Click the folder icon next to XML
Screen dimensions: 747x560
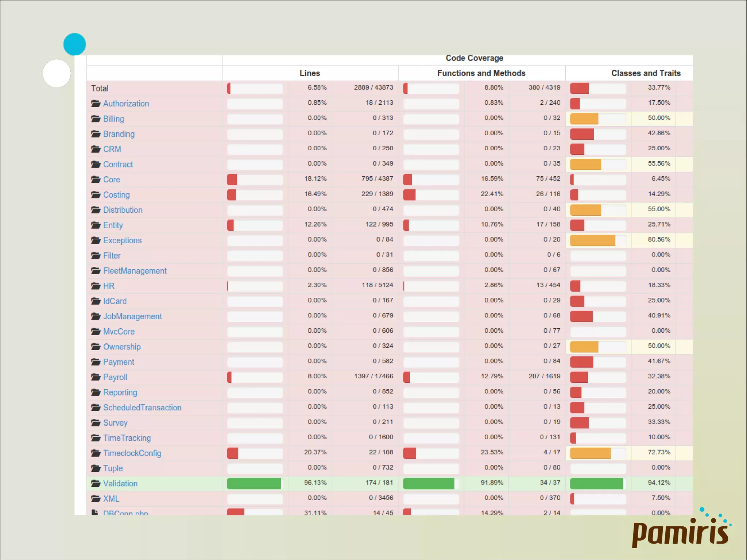[x=96, y=499]
